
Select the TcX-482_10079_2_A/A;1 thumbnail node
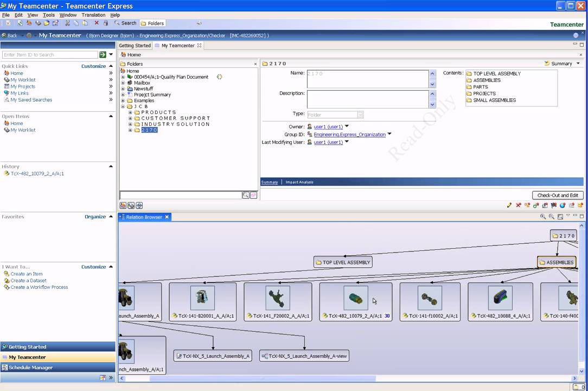tap(356, 301)
